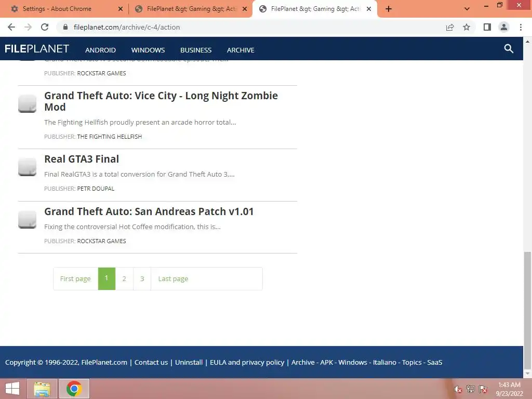
Task: Click thumbnail icon for Real GTA3 Final
Action: 27,167
